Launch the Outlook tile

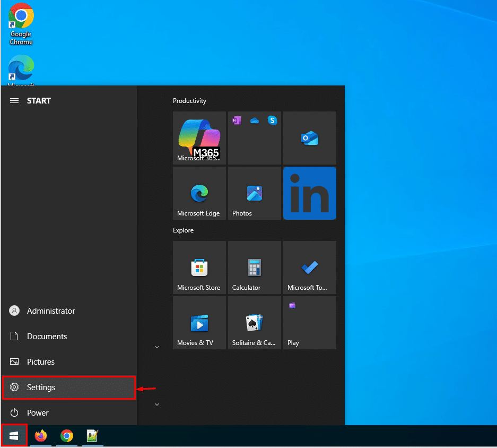pyautogui.click(x=310, y=137)
